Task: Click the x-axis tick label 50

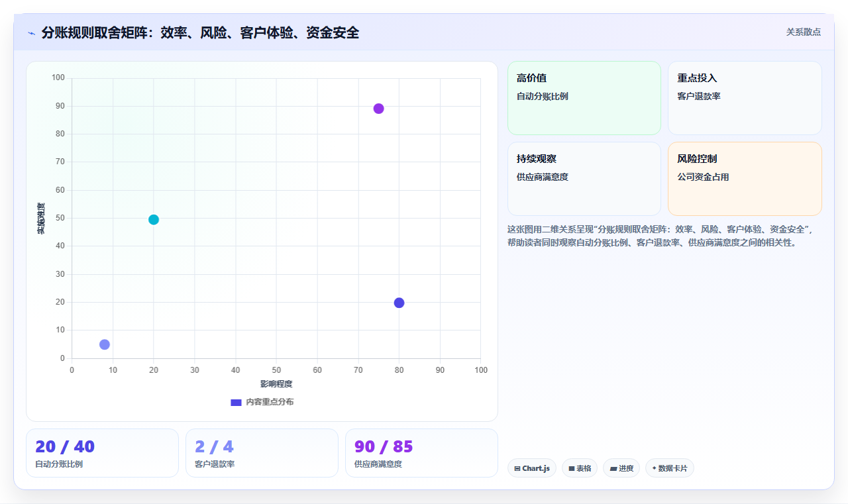Action: coord(276,370)
